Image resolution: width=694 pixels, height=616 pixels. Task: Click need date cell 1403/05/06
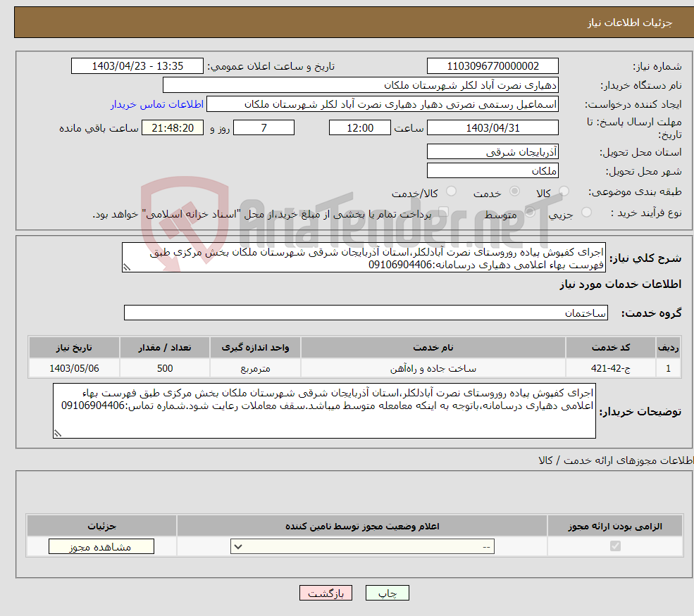pyautogui.click(x=74, y=368)
